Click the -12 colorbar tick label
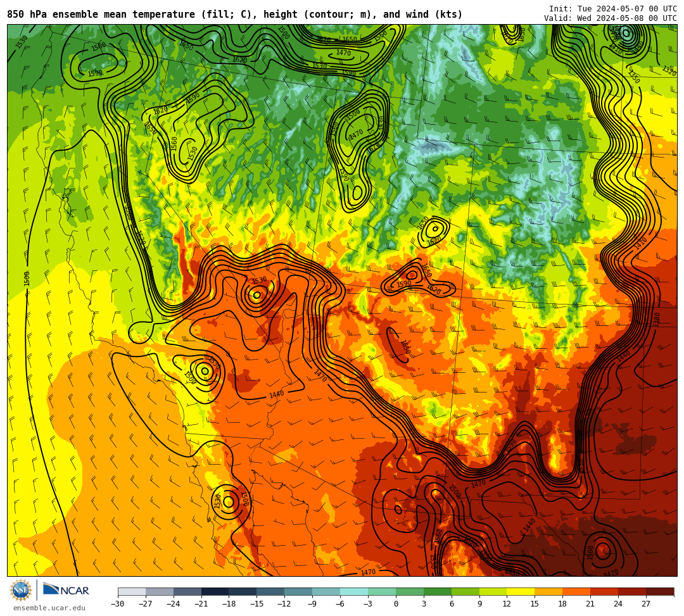The width and height of the screenshot is (684, 616). (x=285, y=604)
